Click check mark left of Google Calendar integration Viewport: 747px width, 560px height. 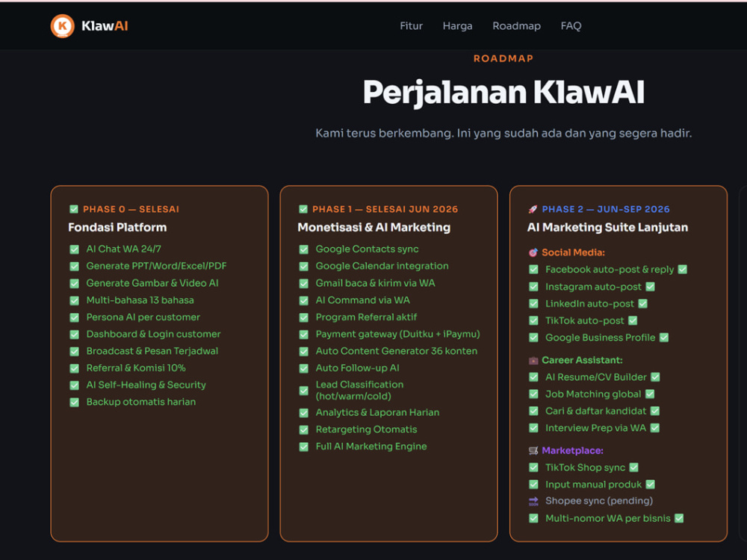303,267
